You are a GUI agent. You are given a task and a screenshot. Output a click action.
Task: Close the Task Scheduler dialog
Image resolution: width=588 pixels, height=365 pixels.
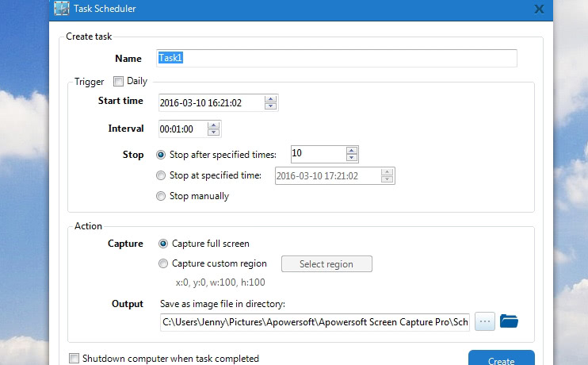539,9
